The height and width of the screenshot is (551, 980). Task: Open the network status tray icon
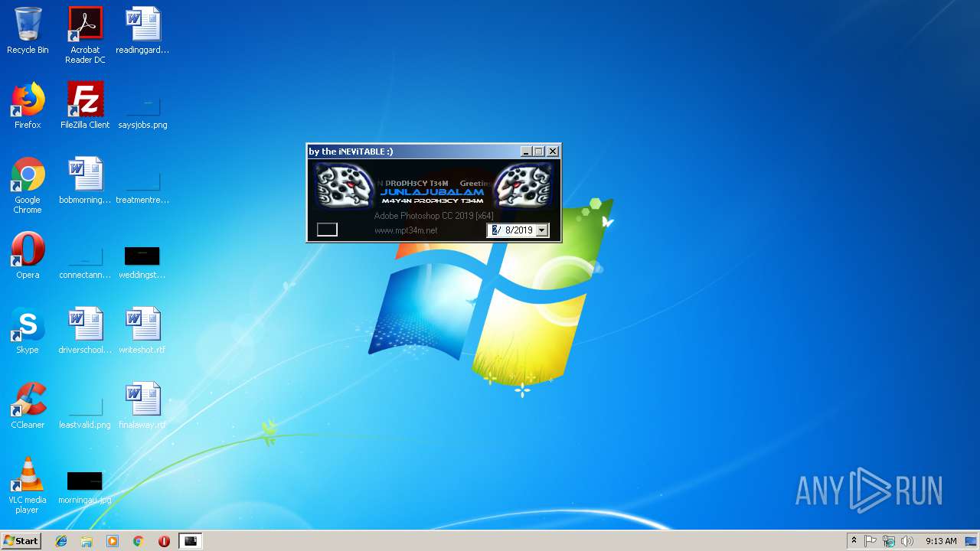[x=889, y=541]
